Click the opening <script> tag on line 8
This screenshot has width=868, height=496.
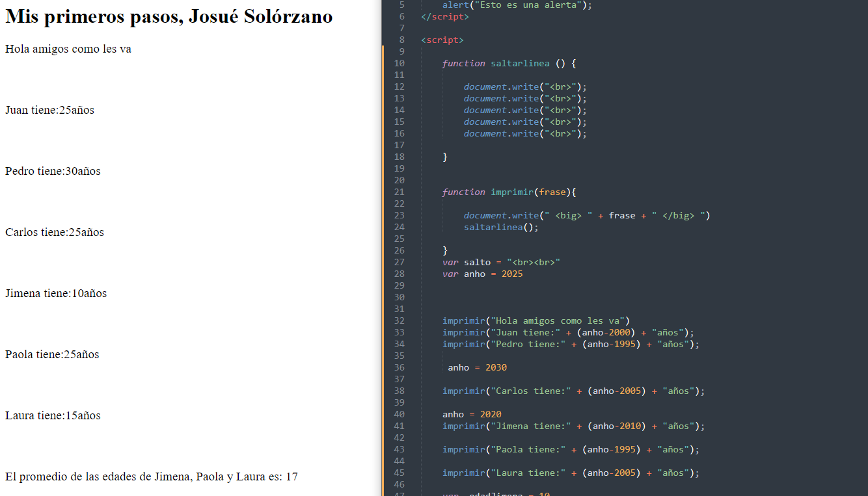click(442, 40)
